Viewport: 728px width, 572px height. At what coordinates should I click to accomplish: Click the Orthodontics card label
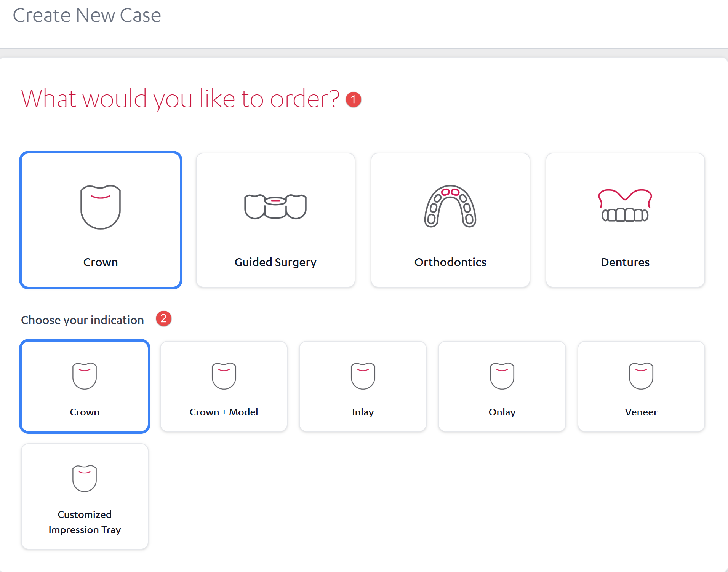click(450, 262)
